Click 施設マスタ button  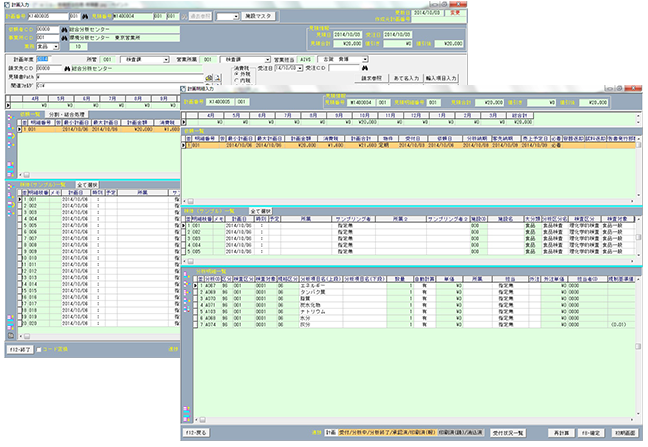tap(258, 17)
